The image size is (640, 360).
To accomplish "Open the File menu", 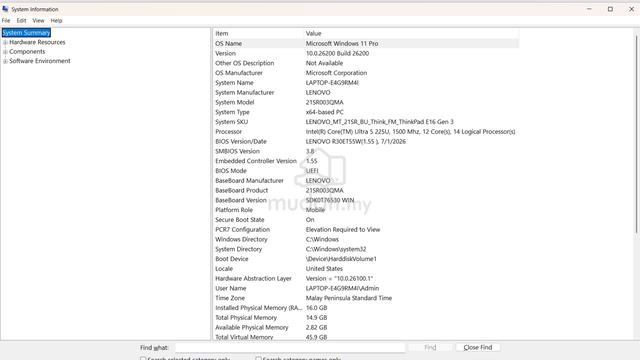I will coord(6,20).
